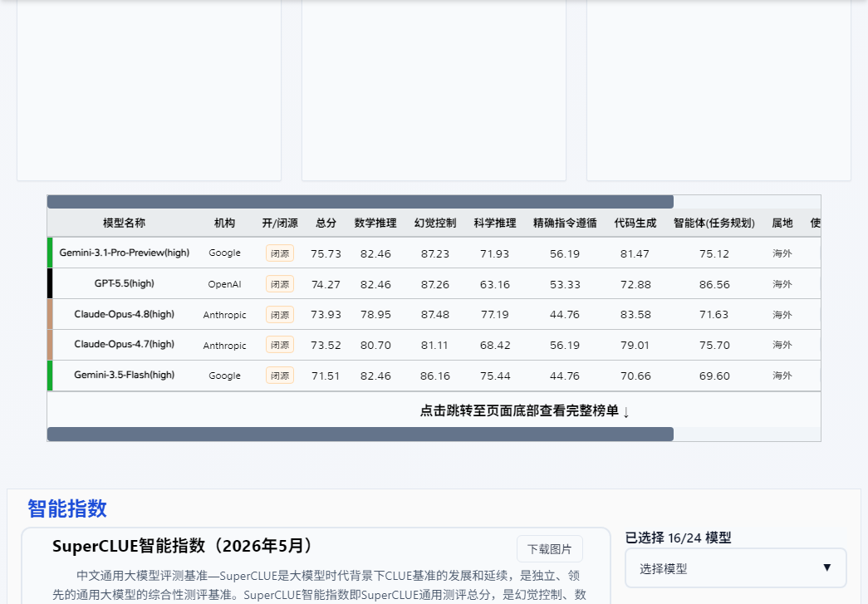Click Anthropic cell in Claude-Opus-4.8 row
868x604 pixels.
225,314
